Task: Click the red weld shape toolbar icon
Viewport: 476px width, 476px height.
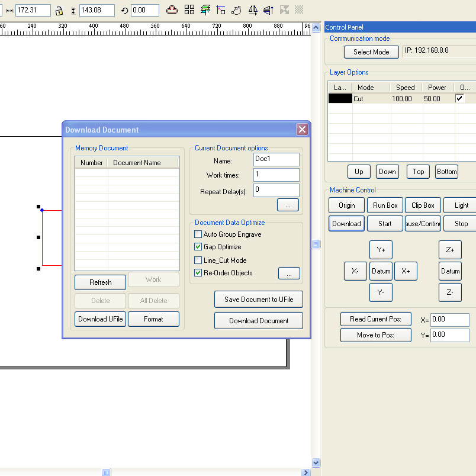Action: (x=172, y=10)
